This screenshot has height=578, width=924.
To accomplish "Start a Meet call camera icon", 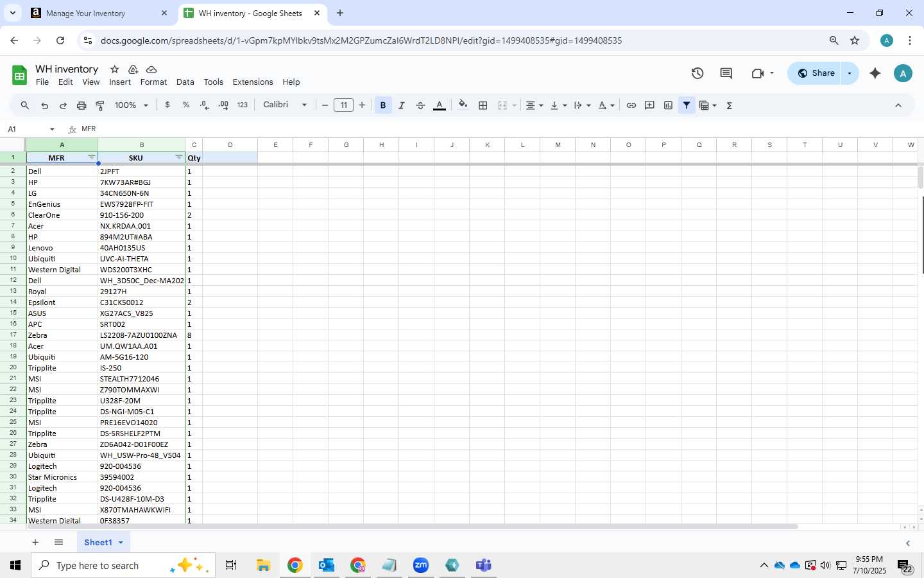I will 758,73.
